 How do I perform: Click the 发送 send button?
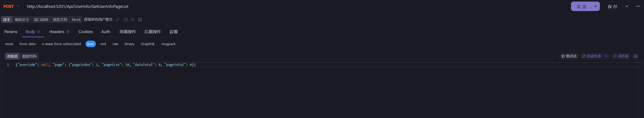point(581,7)
